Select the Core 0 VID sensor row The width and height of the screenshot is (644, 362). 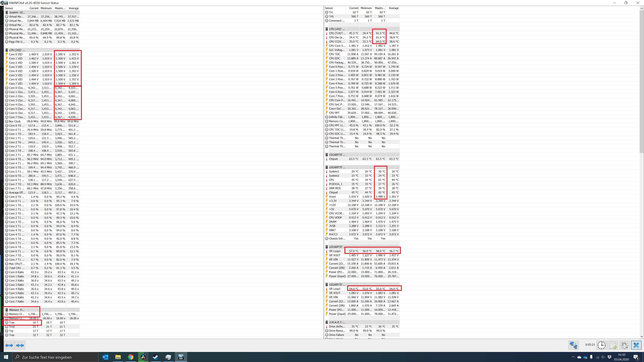15,54
